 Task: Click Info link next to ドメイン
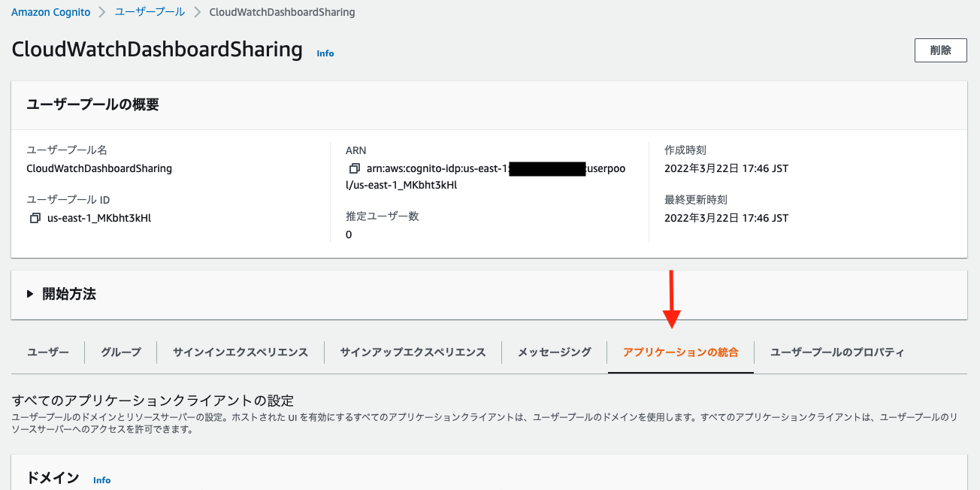[x=102, y=480]
